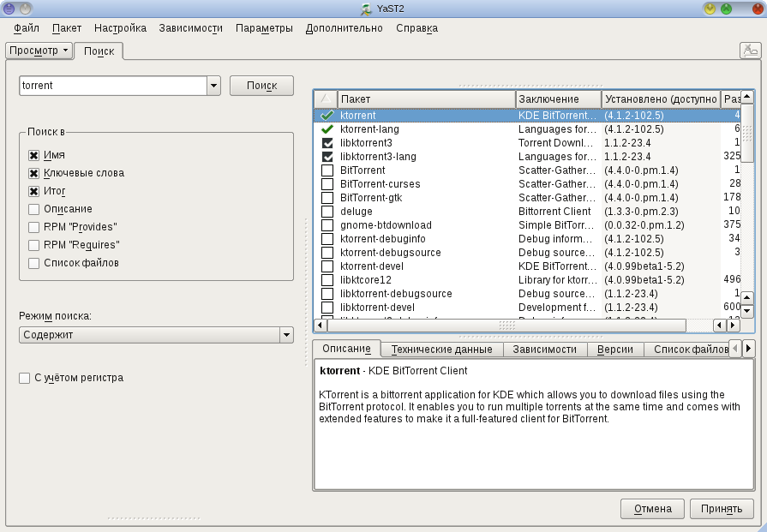Image resolution: width=767 pixels, height=532 pixels.
Task: Click the package table vertical scrollbar down arrow
Action: tap(747, 310)
